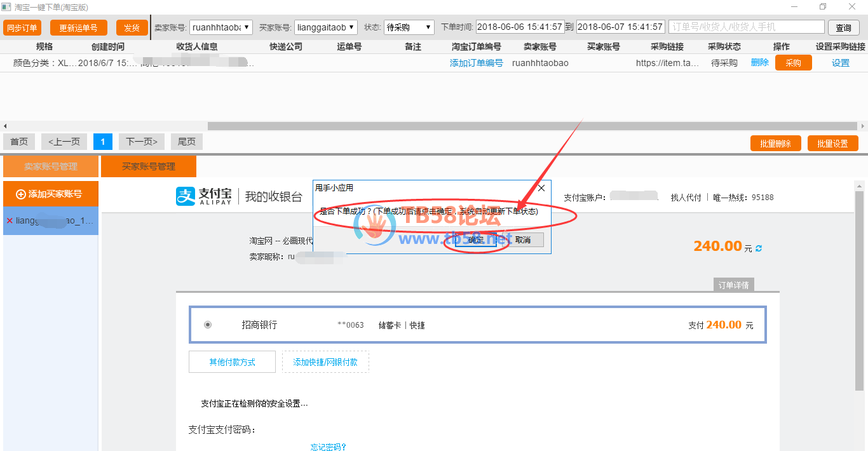
Task: Click 添加订单编号 link in order row
Action: pos(476,63)
